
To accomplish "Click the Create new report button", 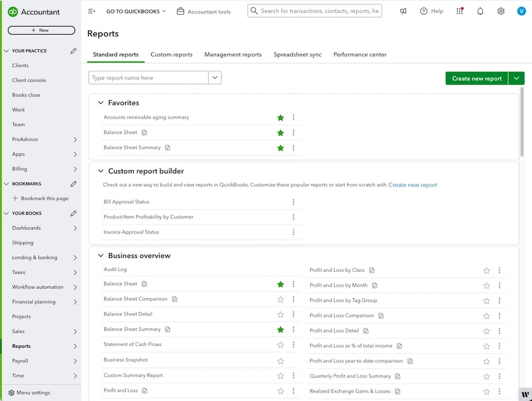I will click(x=476, y=78).
